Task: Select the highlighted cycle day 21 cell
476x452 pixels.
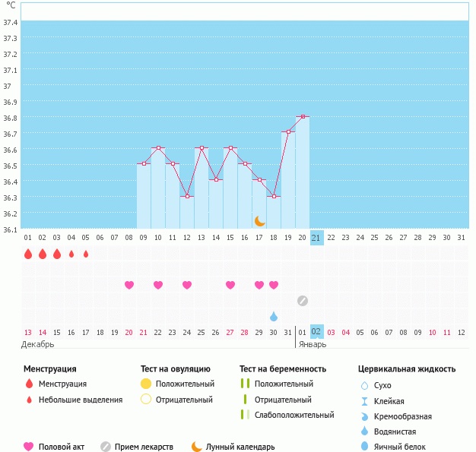Action: coord(317,238)
